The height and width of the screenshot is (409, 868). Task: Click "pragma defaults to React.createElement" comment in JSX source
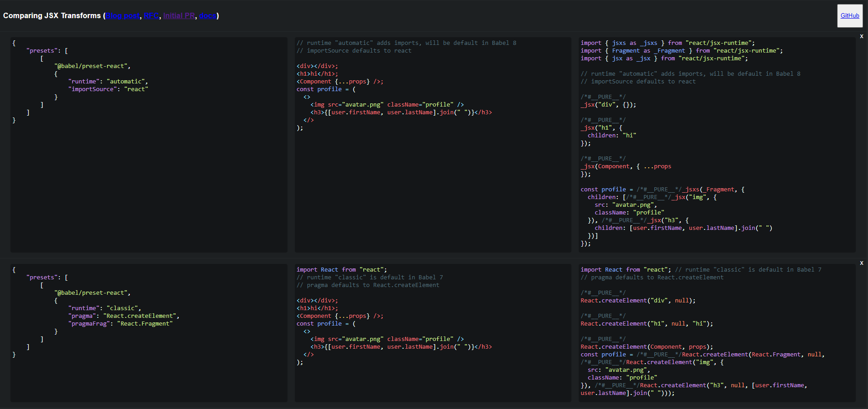click(368, 285)
